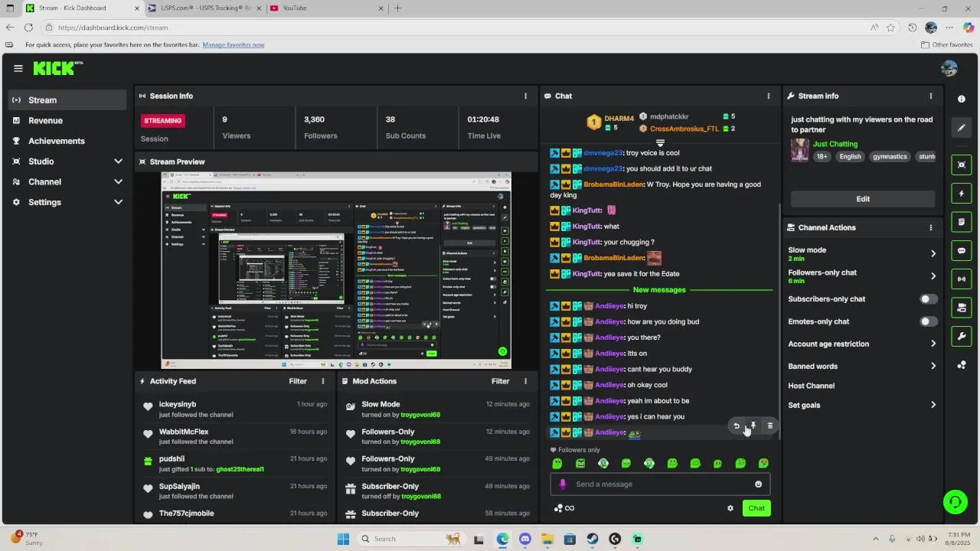Click the Send a message input field
The height and width of the screenshot is (551, 980).
point(660,484)
